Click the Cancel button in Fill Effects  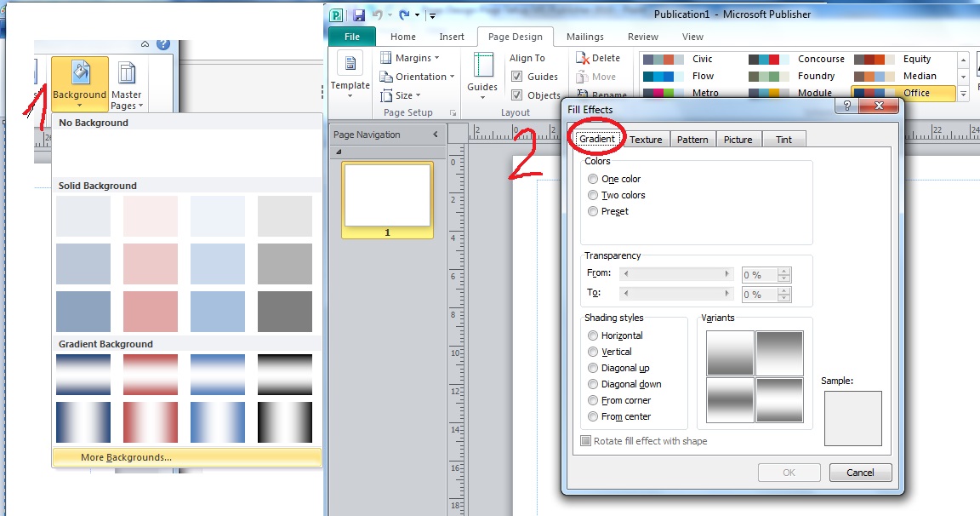tap(860, 473)
